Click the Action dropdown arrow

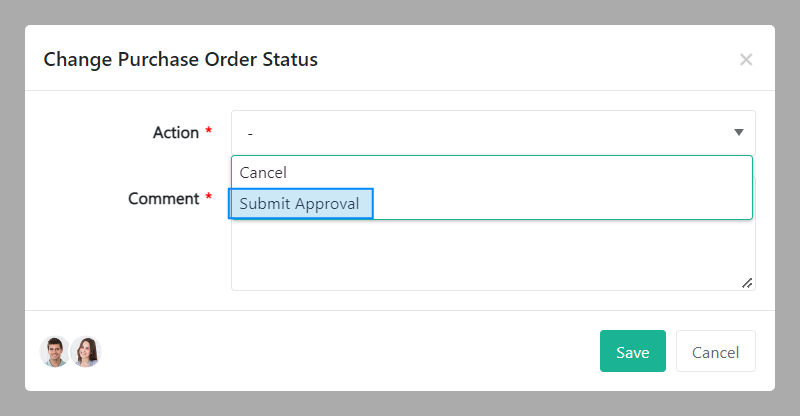click(739, 132)
